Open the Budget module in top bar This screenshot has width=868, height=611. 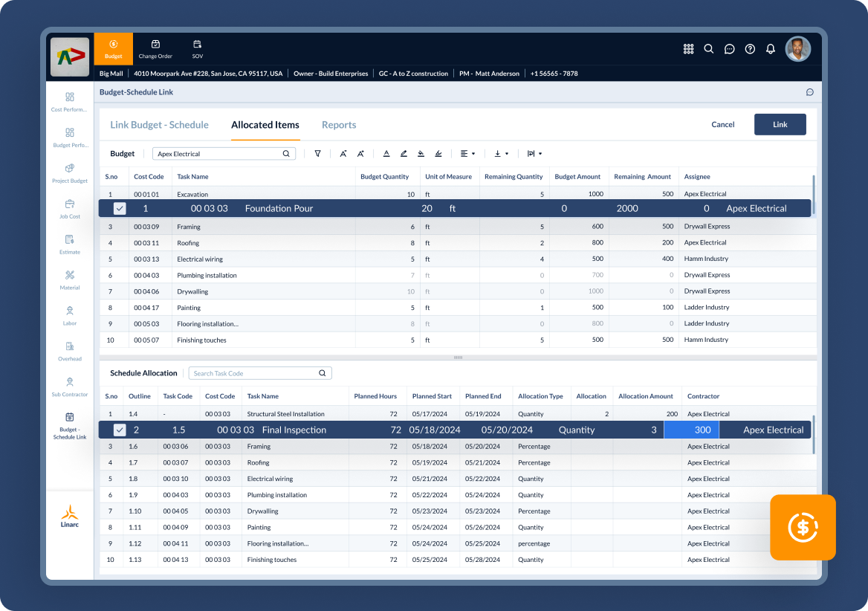click(114, 49)
